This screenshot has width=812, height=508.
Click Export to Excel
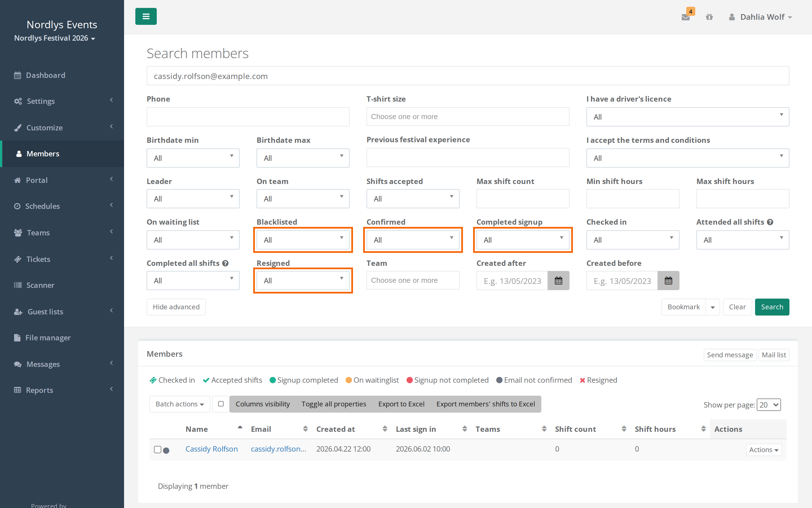401,404
